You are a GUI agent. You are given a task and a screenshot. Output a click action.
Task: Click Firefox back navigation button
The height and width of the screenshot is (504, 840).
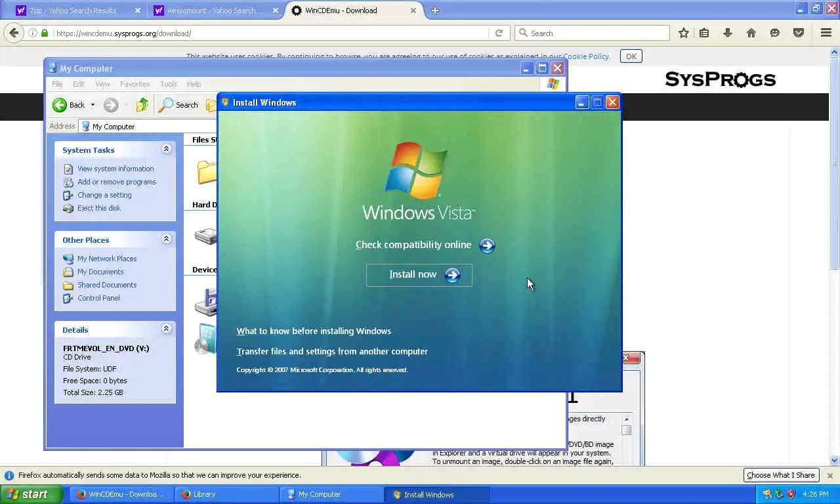[14, 33]
